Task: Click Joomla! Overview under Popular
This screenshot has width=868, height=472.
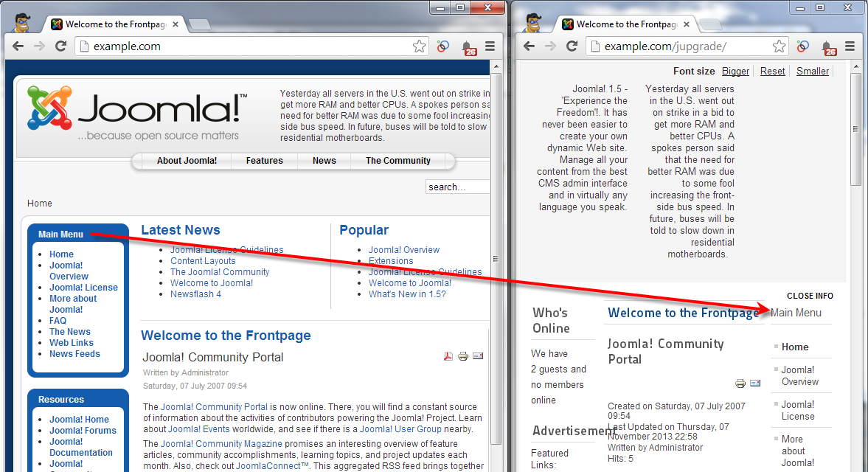Action: click(x=404, y=249)
